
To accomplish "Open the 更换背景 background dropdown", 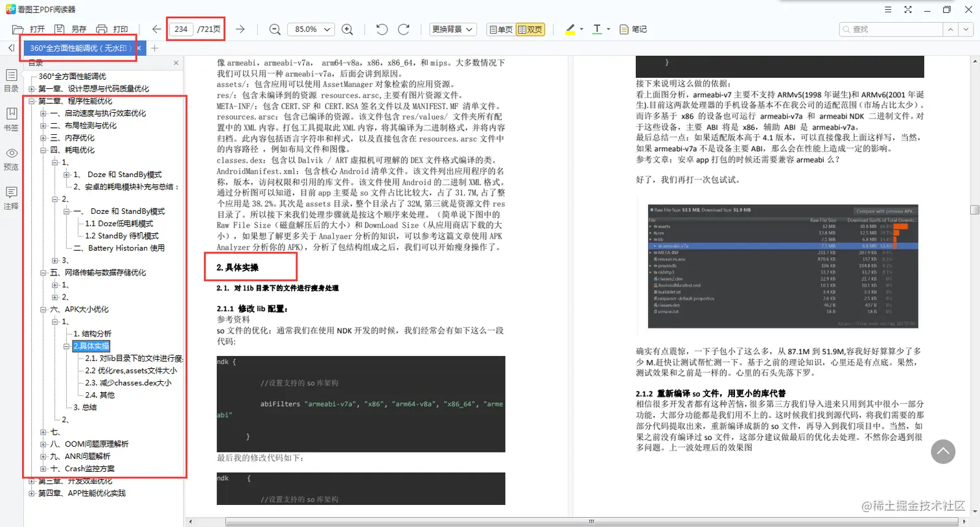I will [452, 29].
